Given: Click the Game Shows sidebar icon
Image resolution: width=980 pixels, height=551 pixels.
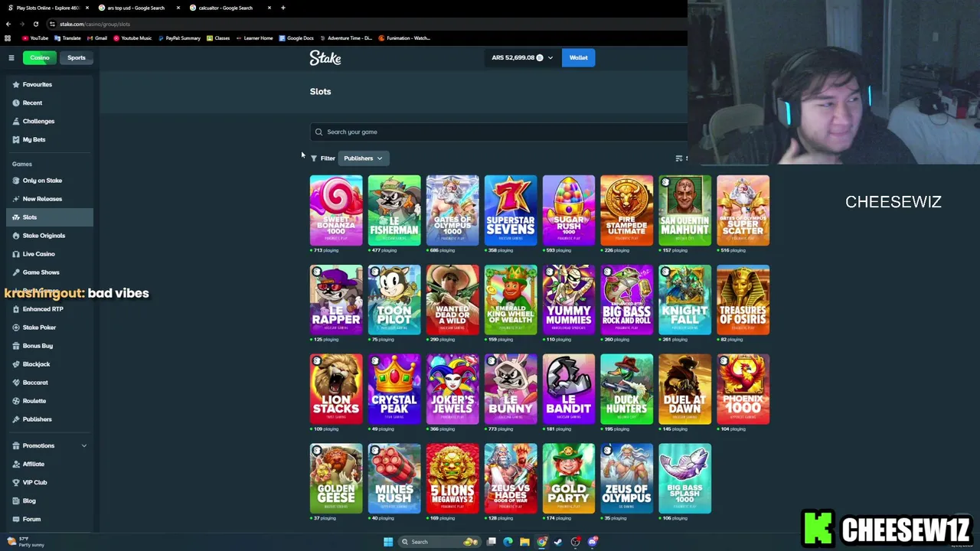Looking at the screenshot, I should 16,272.
